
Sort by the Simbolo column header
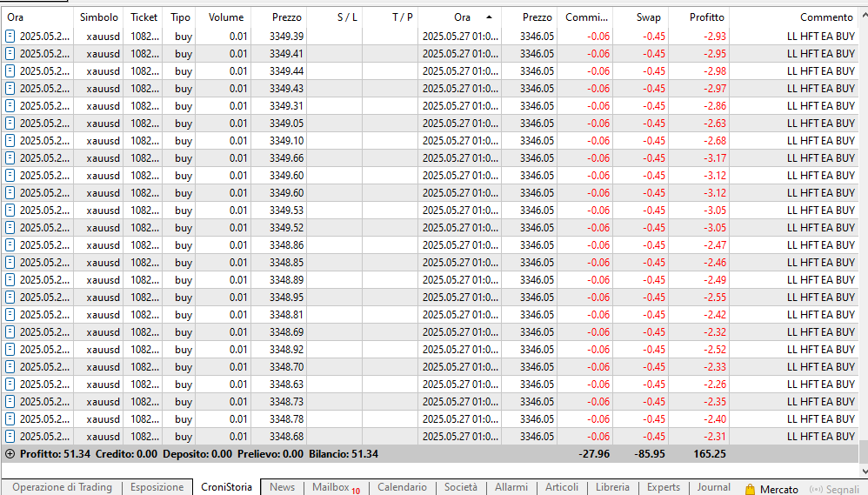coord(98,17)
